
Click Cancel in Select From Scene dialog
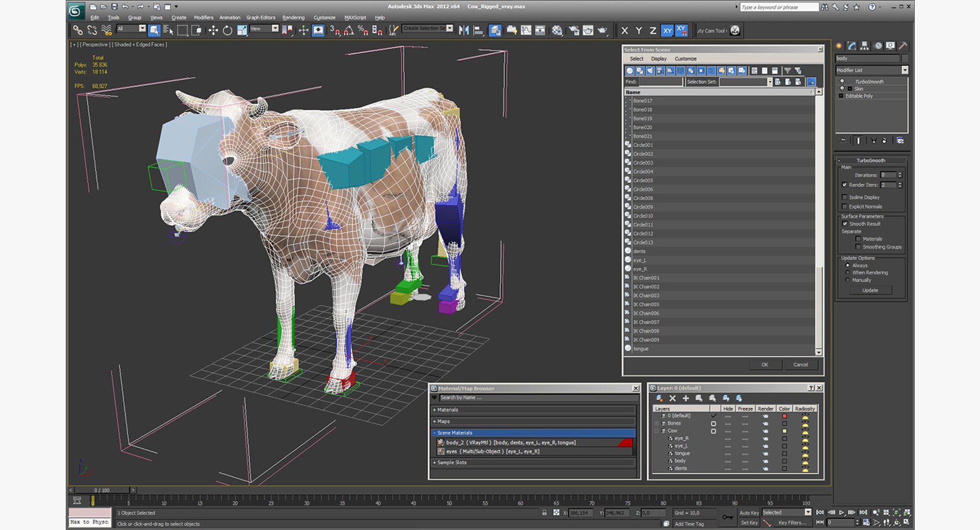click(800, 365)
